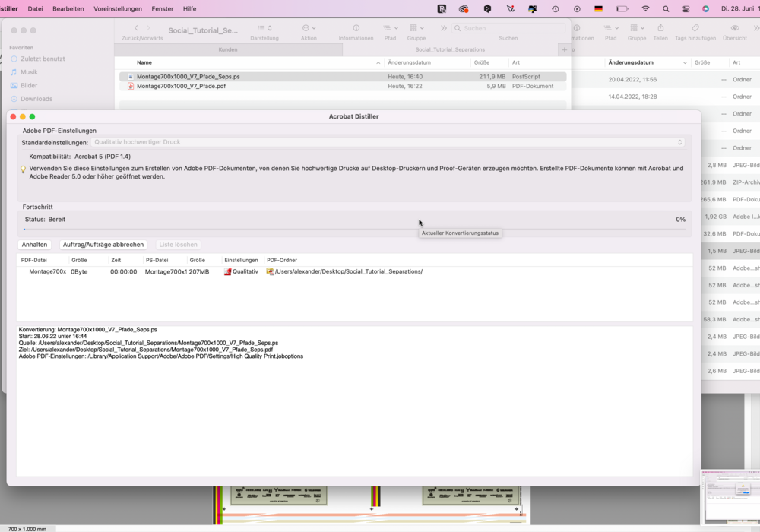
Task: Select Montage700x1000_V7_Pfade.pdf file in Finder
Action: click(343, 86)
